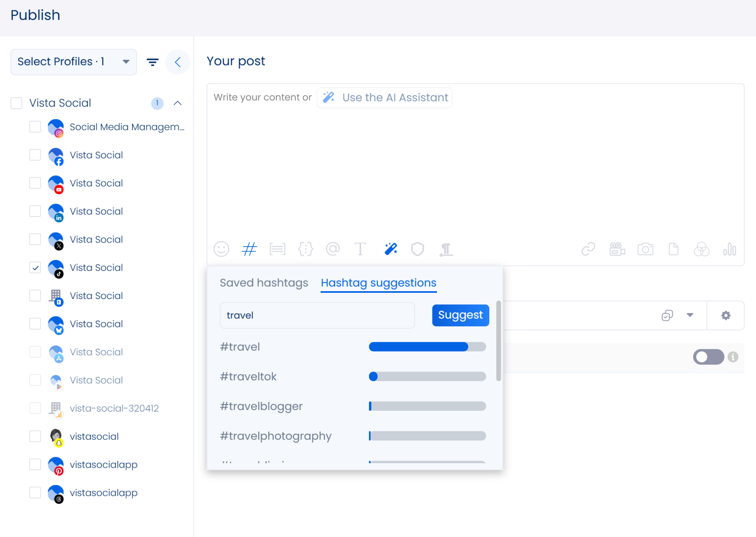
Task: Collapse the Vista Social profile group
Action: coord(178,103)
